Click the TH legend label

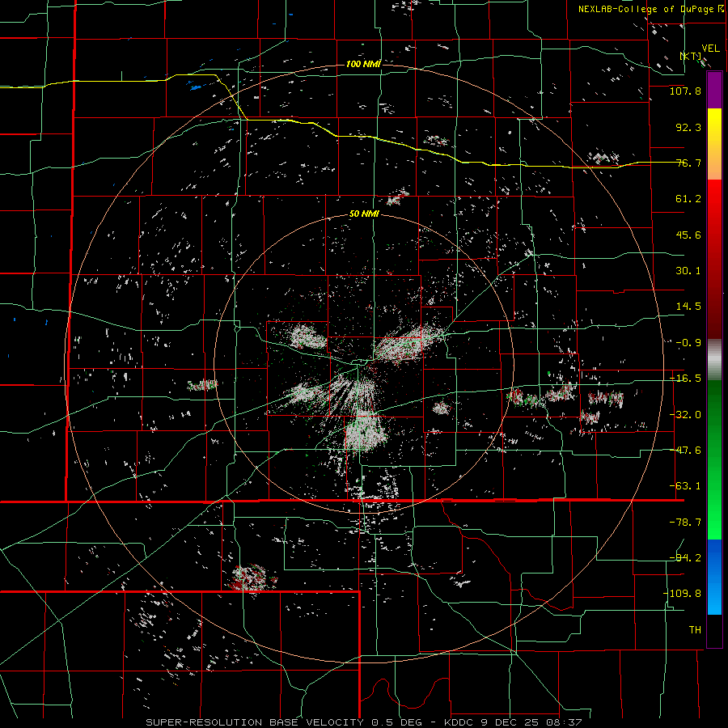pos(695,630)
